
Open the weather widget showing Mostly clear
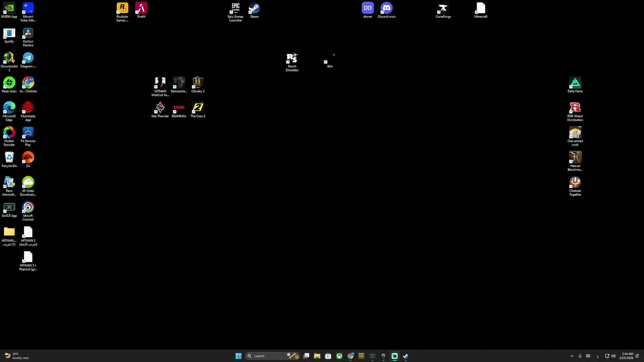point(17,356)
